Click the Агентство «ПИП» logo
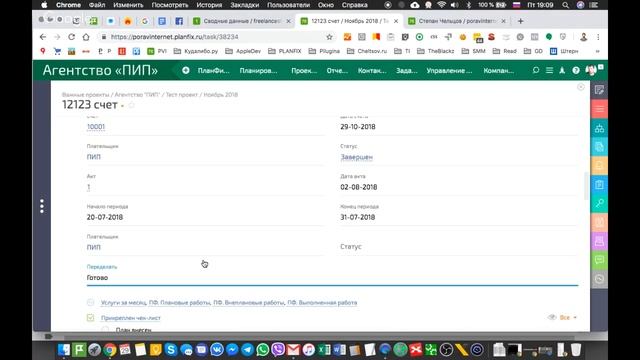This screenshot has height=360, width=640. tap(100, 70)
